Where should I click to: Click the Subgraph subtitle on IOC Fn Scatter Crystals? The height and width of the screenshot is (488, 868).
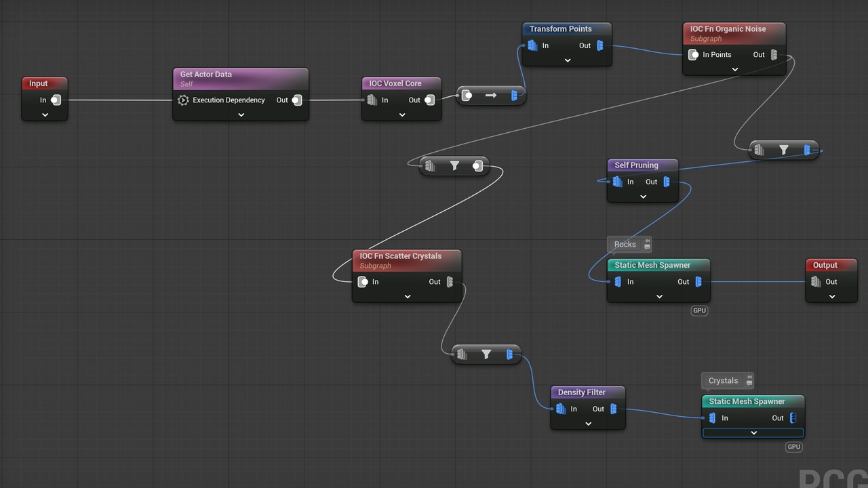point(376,266)
